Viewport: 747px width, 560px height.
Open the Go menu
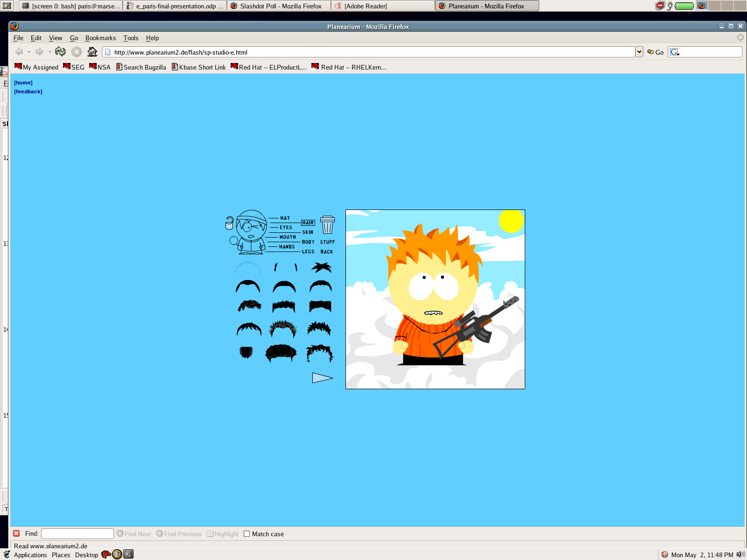pyautogui.click(x=74, y=38)
